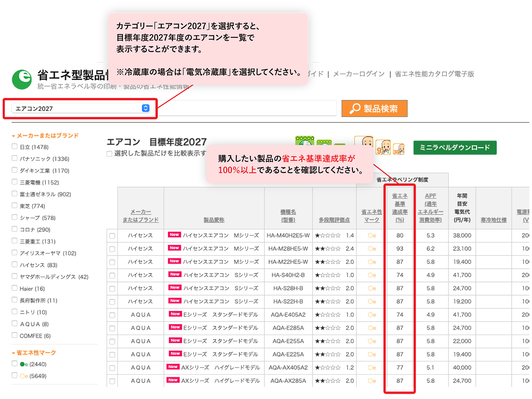Screen dimensions: 532x399
Task: Tick green e mark (2440) filter checkbox
Action: click(x=15, y=364)
